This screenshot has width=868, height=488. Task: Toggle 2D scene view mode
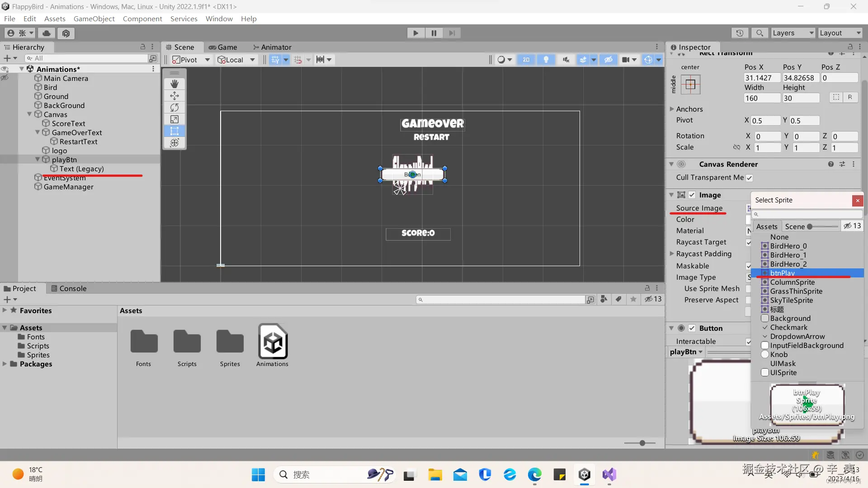click(526, 60)
